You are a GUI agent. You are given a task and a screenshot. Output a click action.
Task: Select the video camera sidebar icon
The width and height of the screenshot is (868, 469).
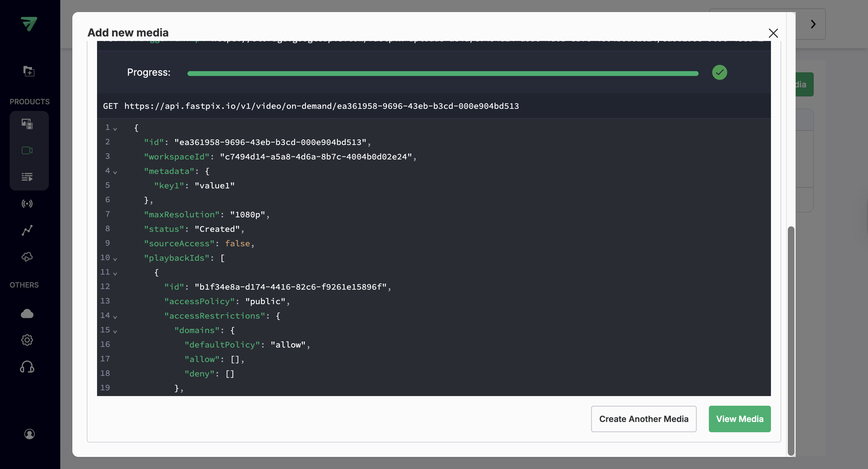pyautogui.click(x=27, y=150)
